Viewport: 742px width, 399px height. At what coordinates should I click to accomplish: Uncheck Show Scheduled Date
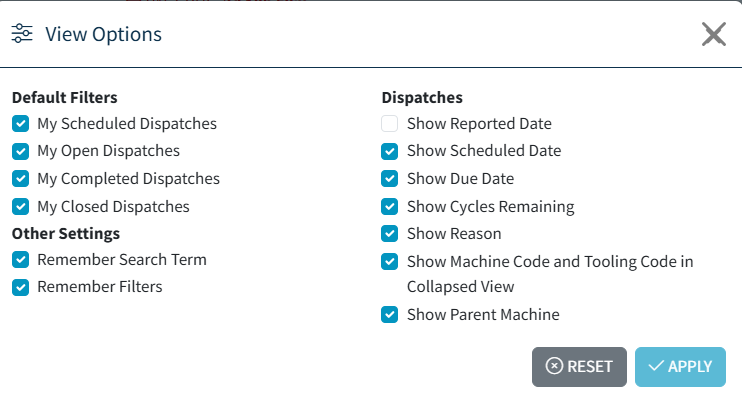coord(389,151)
